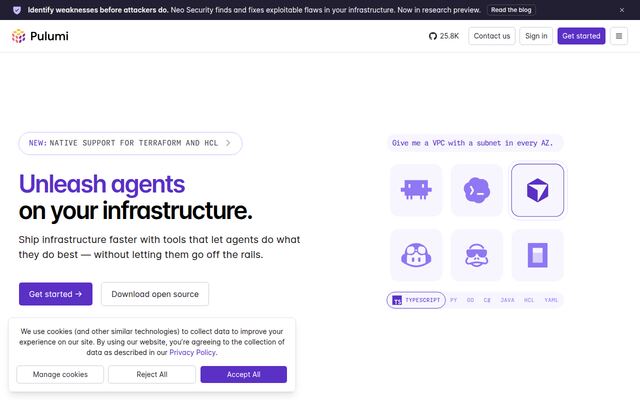This screenshot has height=400, width=640.
Task: Switch code language to TypeScript
Action: 416,300
